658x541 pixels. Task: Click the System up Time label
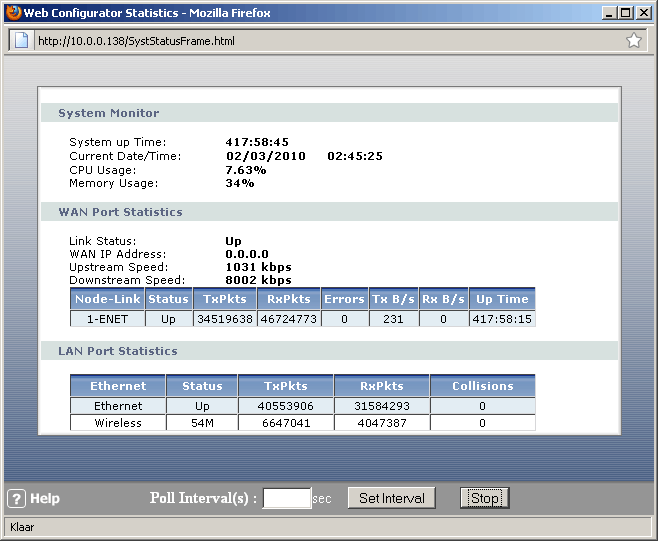click(x=118, y=142)
